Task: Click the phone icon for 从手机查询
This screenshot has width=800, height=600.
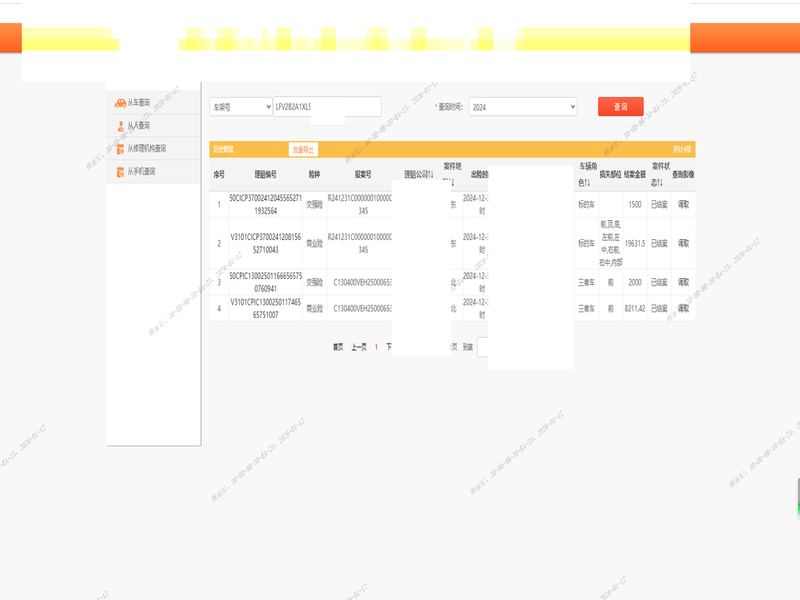Action: coord(119,172)
